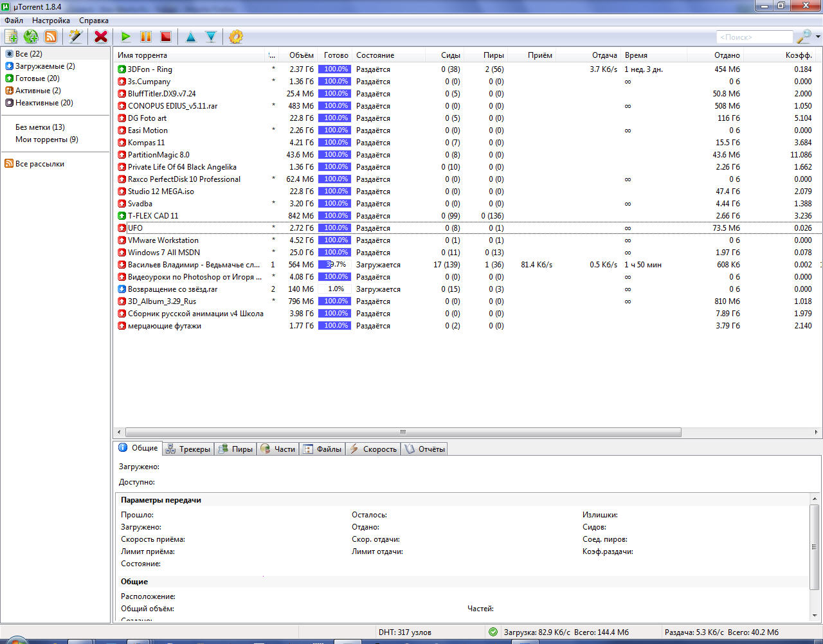Switch to the Файлы tab
Screen dimensions: 823x644
[322, 449]
